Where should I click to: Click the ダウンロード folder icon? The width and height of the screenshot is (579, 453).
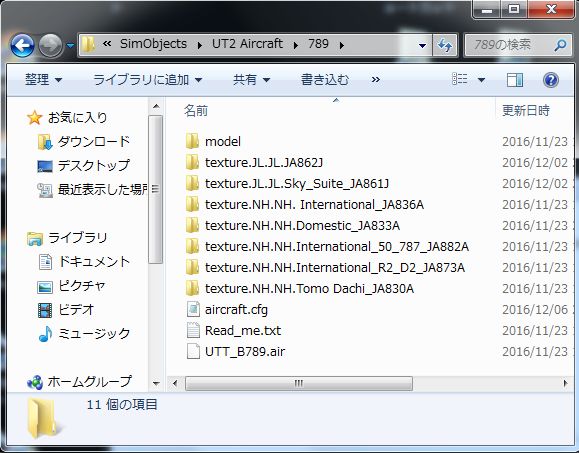pyautogui.click(x=45, y=142)
